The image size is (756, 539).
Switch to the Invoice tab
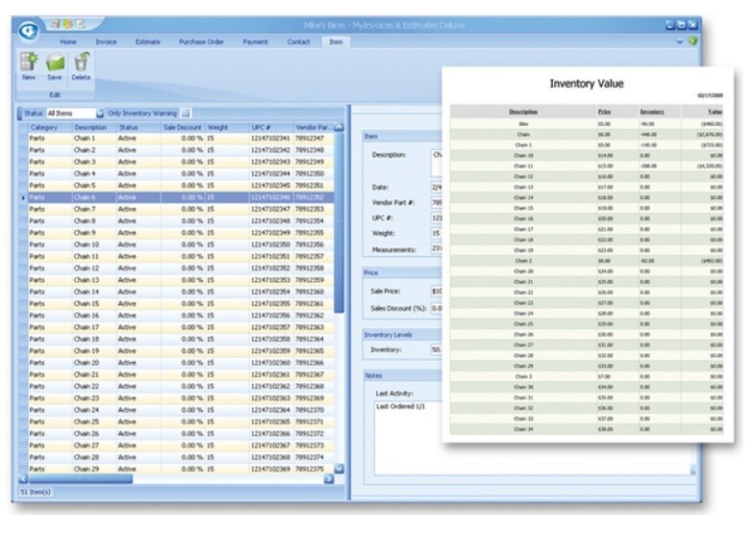click(106, 42)
